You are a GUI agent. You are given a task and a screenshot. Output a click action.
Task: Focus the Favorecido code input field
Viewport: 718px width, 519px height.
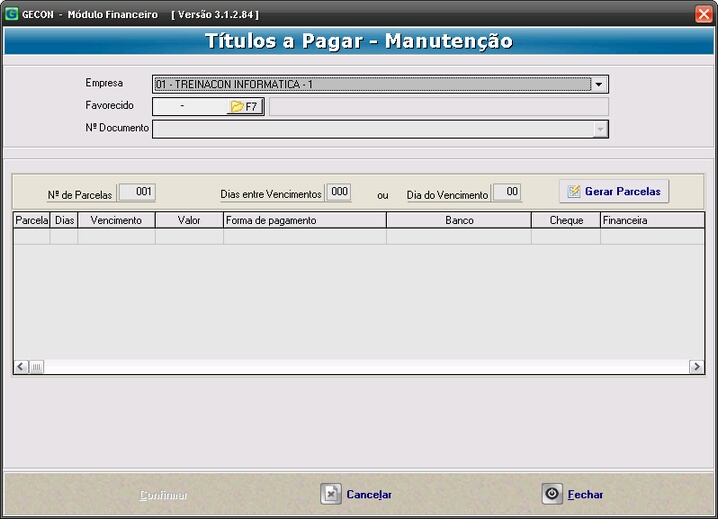[190, 107]
